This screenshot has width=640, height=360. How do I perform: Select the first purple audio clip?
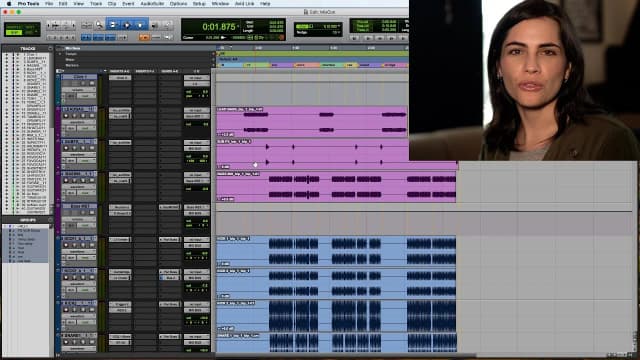click(312, 122)
